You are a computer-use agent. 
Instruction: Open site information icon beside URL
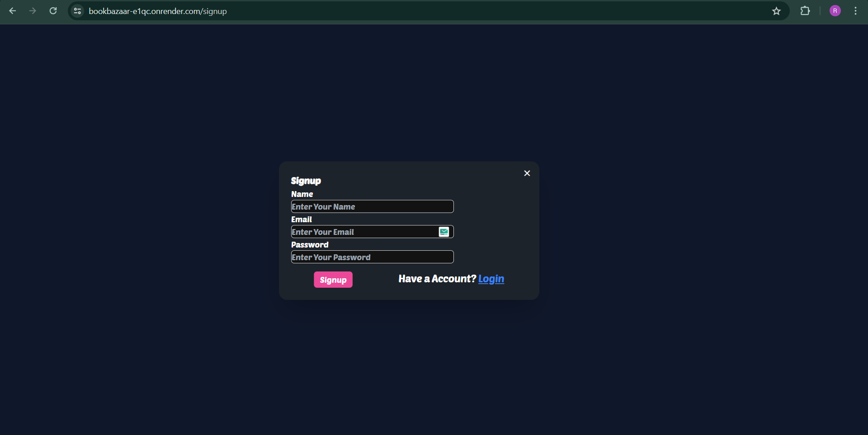point(77,11)
